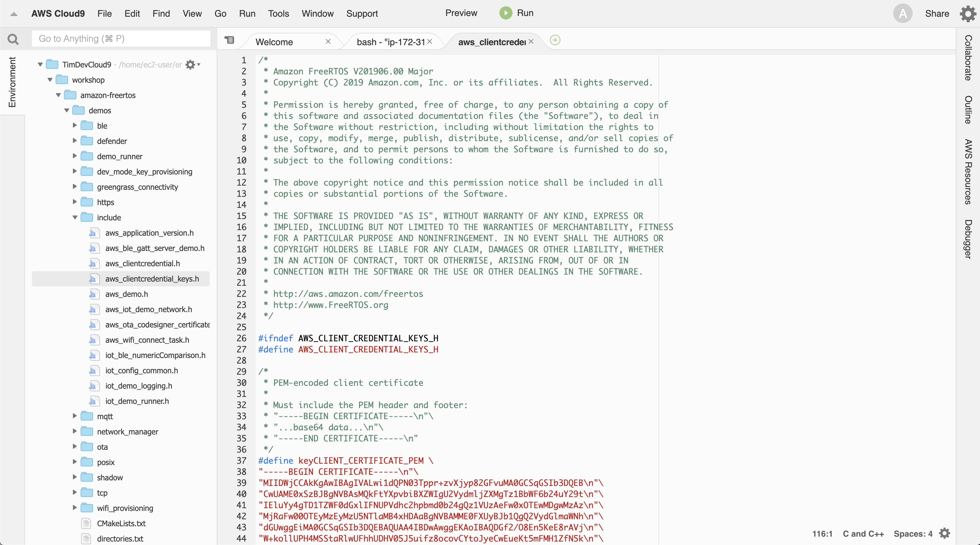This screenshot has width=980, height=545.
Task: Click editor line number 37 in gutter
Action: tap(242, 461)
